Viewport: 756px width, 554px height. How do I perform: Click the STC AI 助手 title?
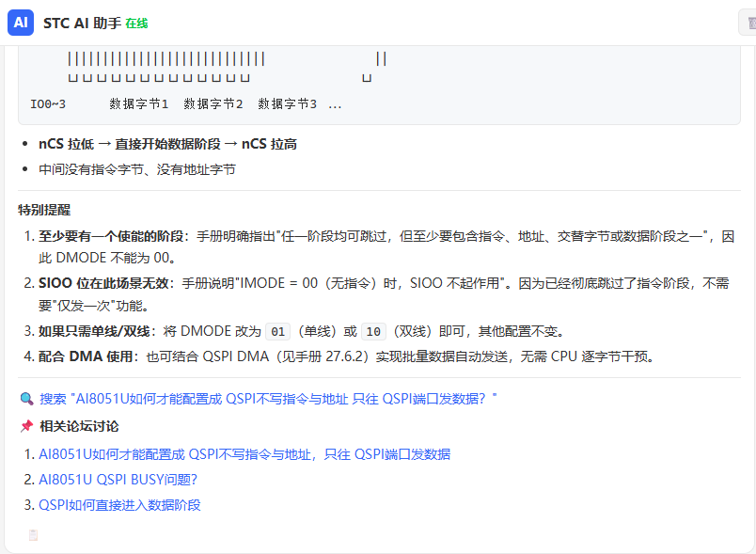tap(82, 24)
